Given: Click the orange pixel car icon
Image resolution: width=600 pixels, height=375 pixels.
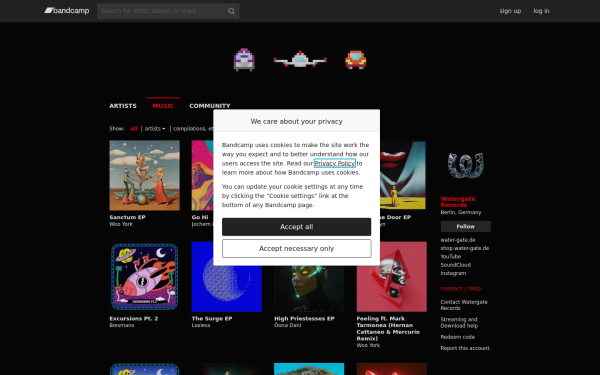Looking at the screenshot, I should point(355,60).
